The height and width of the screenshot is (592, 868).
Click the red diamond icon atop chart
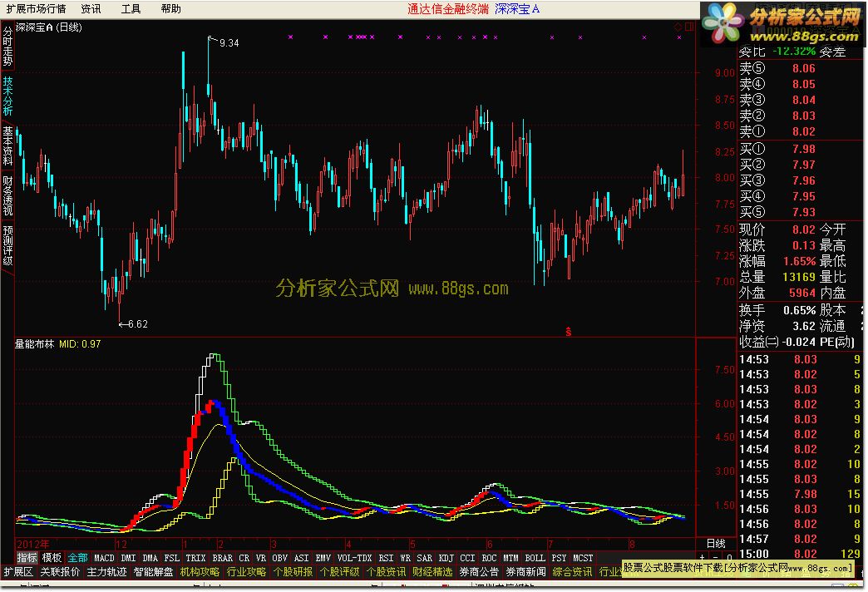coord(678,27)
